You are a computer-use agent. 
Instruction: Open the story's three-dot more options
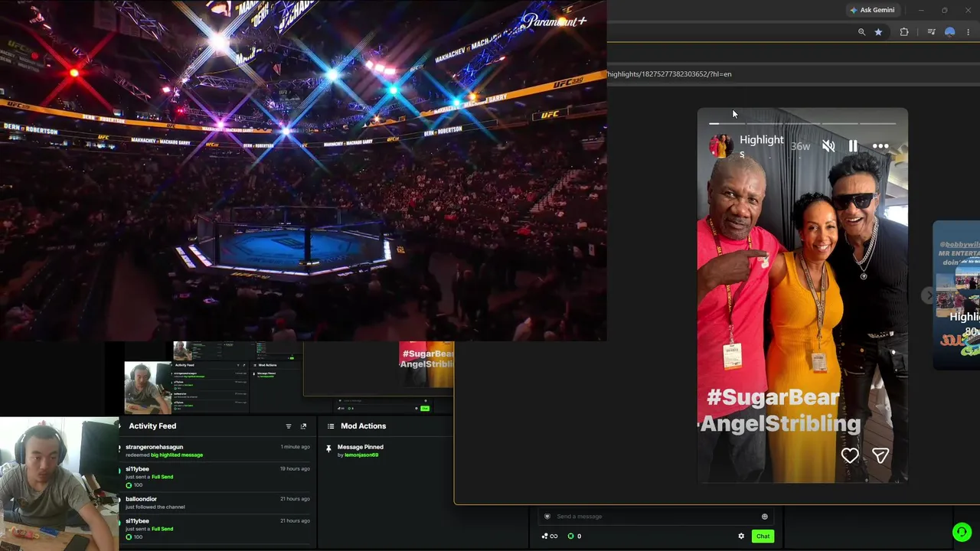[x=880, y=146]
